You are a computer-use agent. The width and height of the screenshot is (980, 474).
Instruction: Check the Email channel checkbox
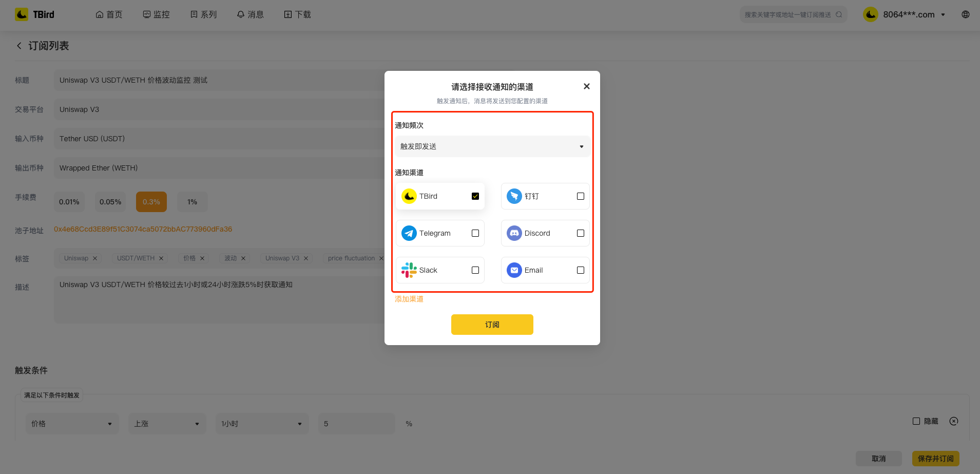(x=581, y=270)
